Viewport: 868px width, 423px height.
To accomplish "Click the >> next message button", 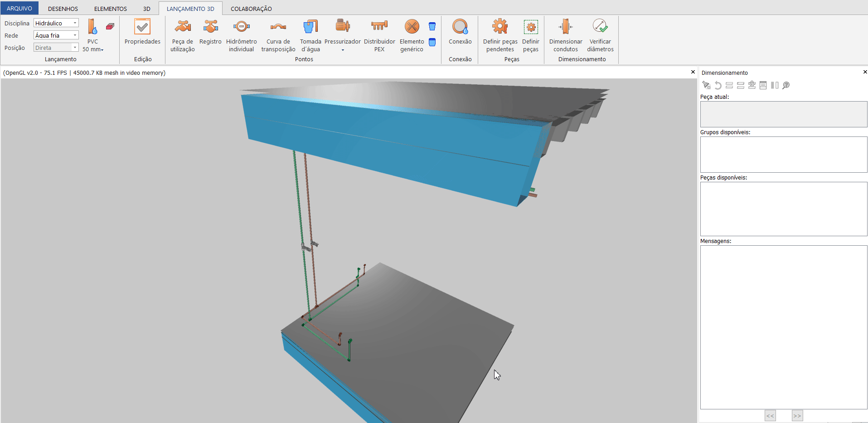I will pyautogui.click(x=797, y=416).
